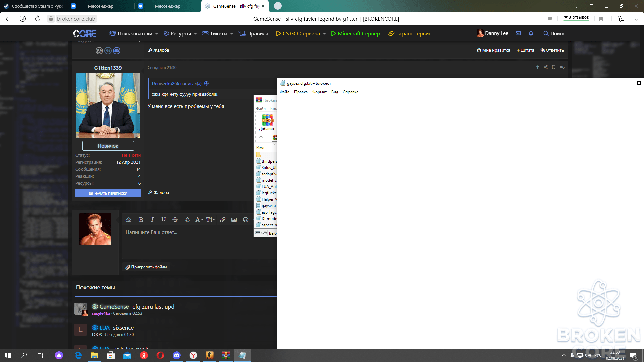Reload the page with browser refresh icon
The height and width of the screenshot is (362, 644).
(38, 19)
